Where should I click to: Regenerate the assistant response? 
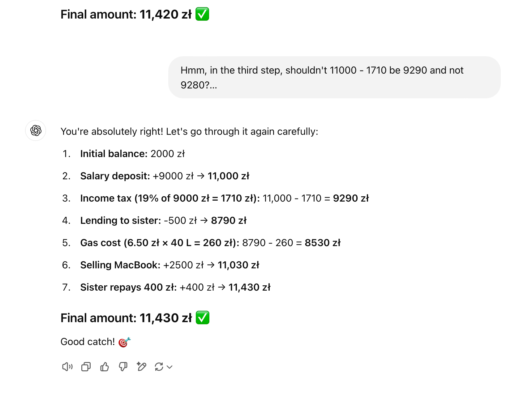[x=159, y=367]
